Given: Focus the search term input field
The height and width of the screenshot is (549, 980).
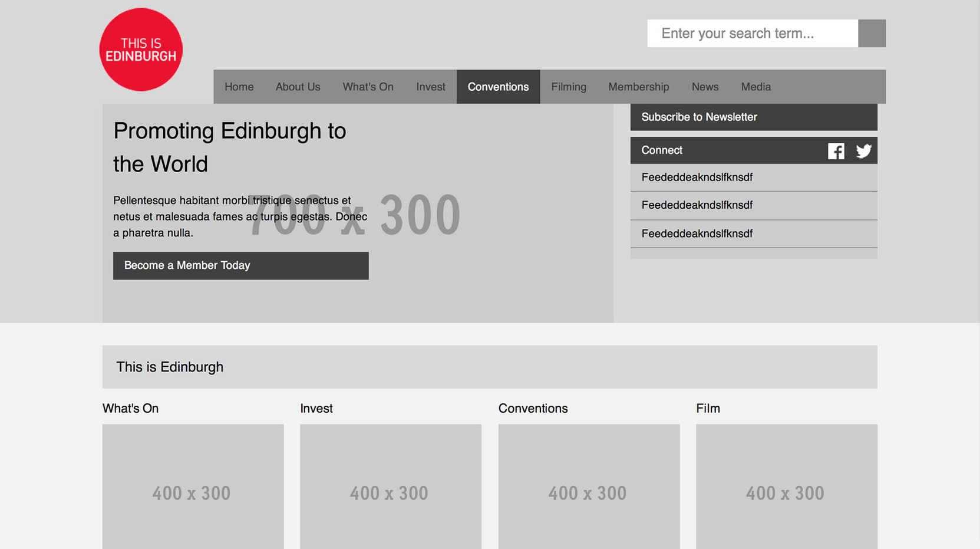Looking at the screenshot, I should (752, 34).
